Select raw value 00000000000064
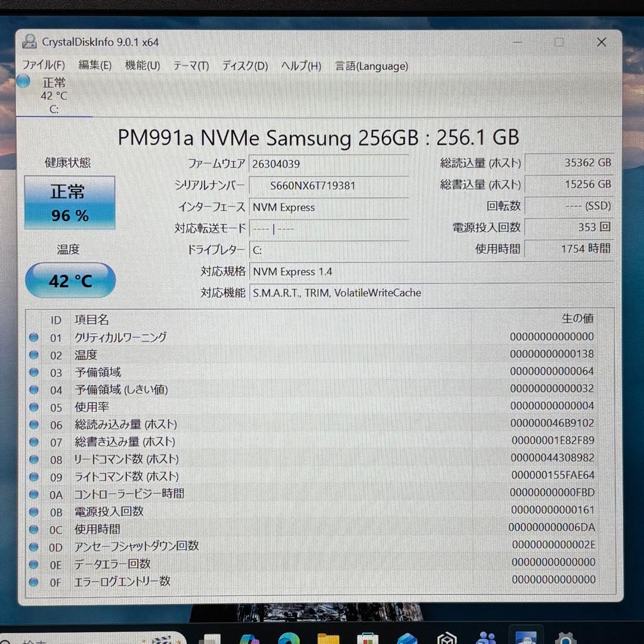Viewport: 644px width, 644px height. (552, 371)
